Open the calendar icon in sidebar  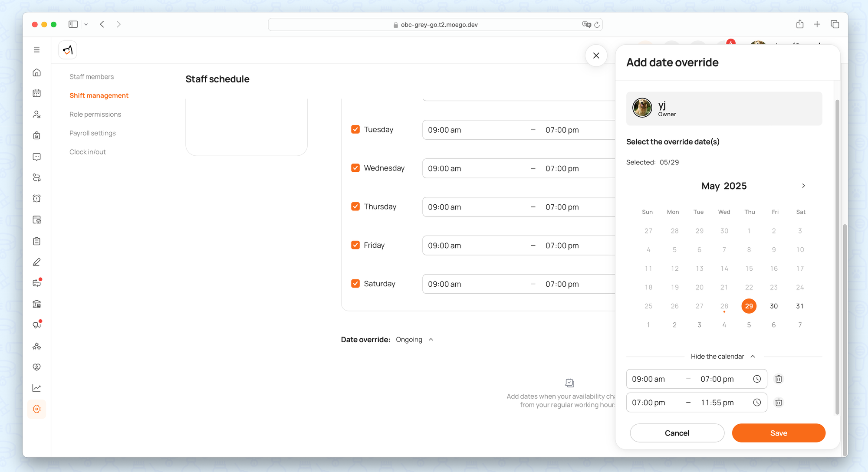click(x=37, y=93)
